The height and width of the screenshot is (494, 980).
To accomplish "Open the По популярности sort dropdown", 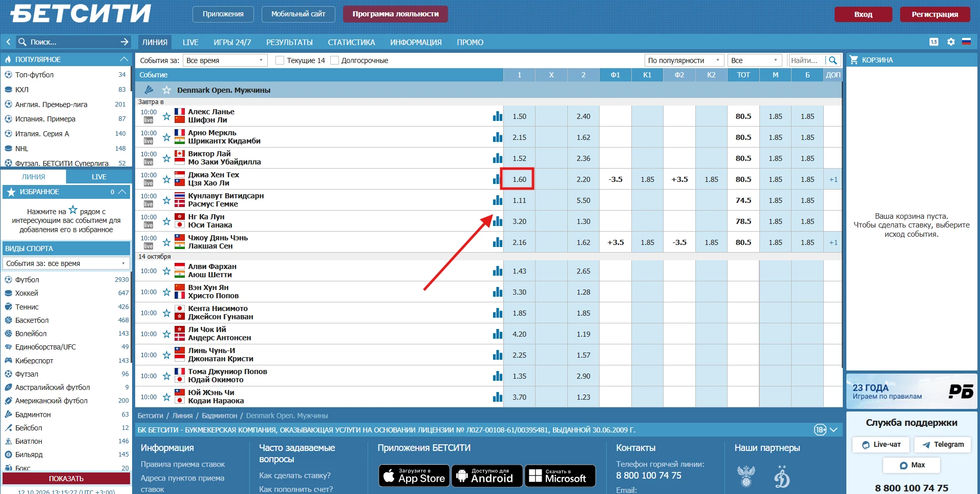I will 684,60.
